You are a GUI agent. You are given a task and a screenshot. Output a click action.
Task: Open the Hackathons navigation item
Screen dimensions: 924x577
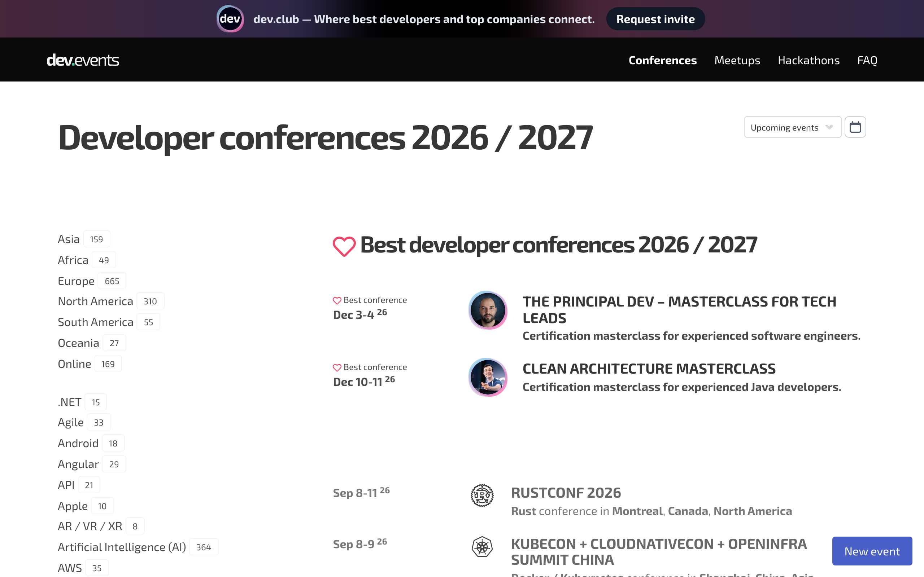point(808,60)
